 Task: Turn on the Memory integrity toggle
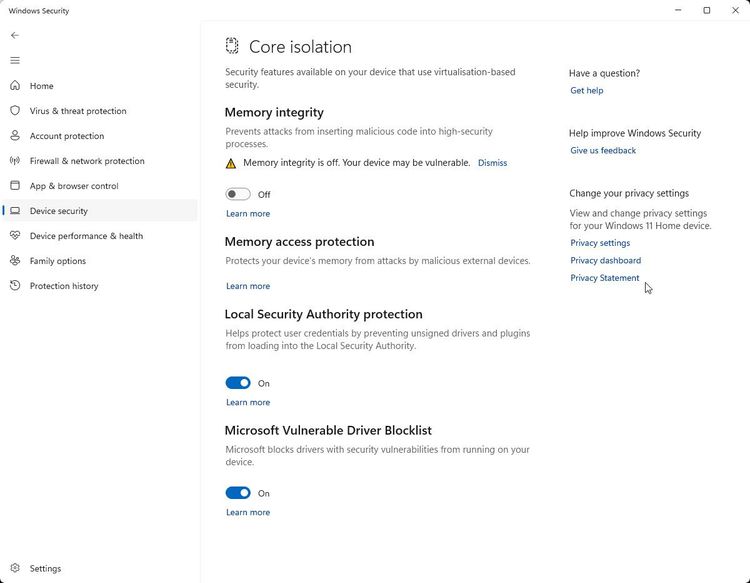(x=238, y=194)
